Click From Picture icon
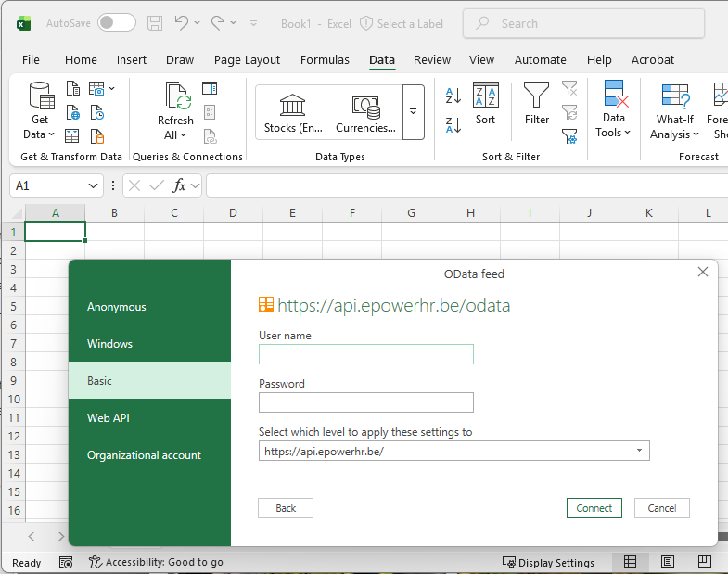Screen dimensions: 728x574 96,88
